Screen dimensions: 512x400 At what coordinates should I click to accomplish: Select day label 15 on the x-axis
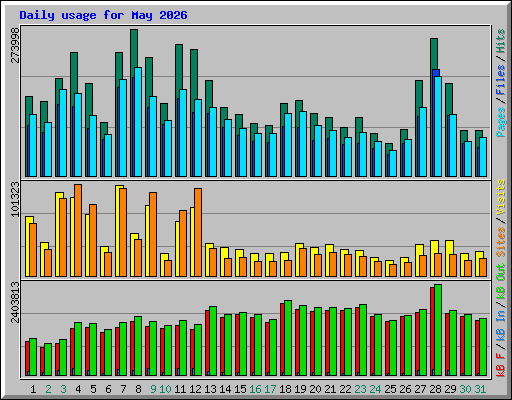click(x=240, y=389)
